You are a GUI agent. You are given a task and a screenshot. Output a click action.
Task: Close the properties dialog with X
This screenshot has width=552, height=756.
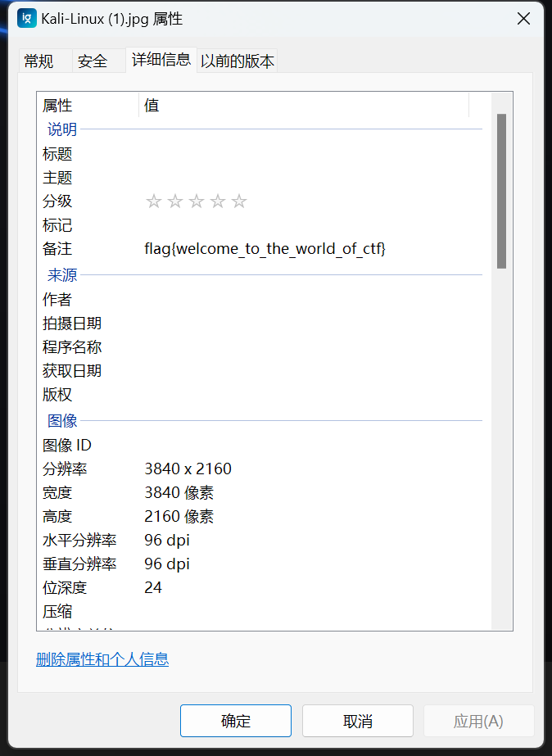coord(523,19)
